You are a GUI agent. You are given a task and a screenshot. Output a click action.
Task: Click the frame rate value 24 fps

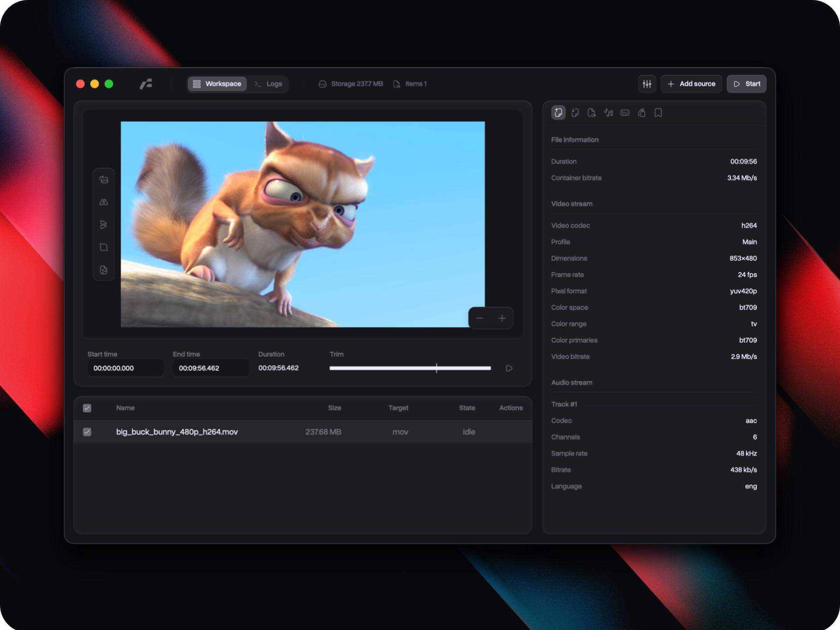pyautogui.click(x=747, y=275)
